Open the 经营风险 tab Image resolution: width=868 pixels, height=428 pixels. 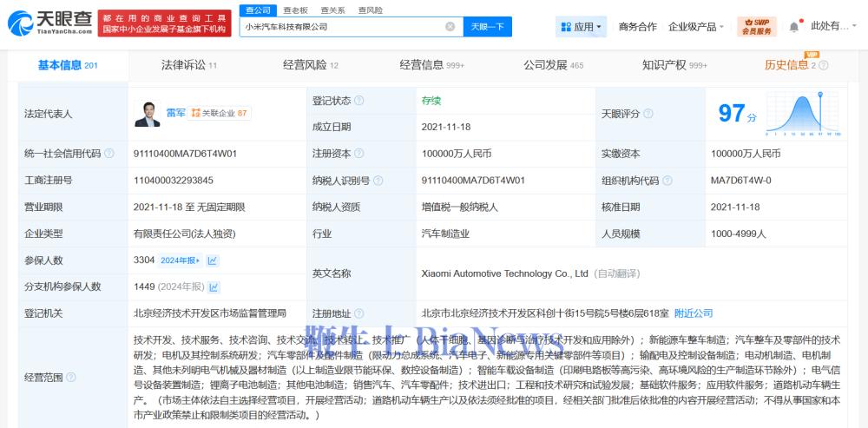pyautogui.click(x=311, y=65)
